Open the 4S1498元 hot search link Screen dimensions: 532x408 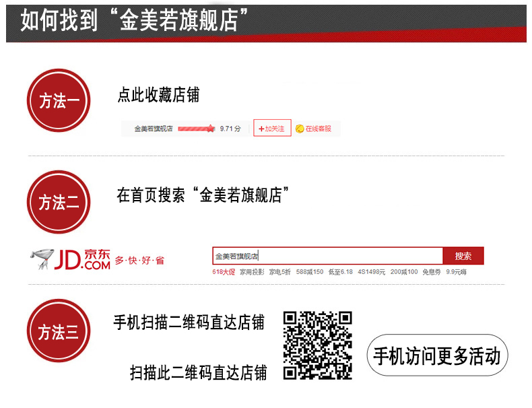372,272
